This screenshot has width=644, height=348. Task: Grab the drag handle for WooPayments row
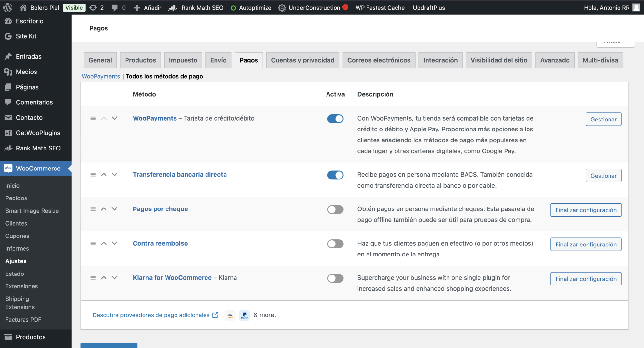[x=93, y=118]
